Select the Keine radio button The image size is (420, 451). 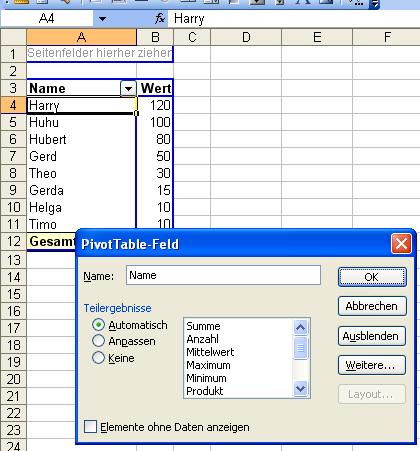coord(98,357)
